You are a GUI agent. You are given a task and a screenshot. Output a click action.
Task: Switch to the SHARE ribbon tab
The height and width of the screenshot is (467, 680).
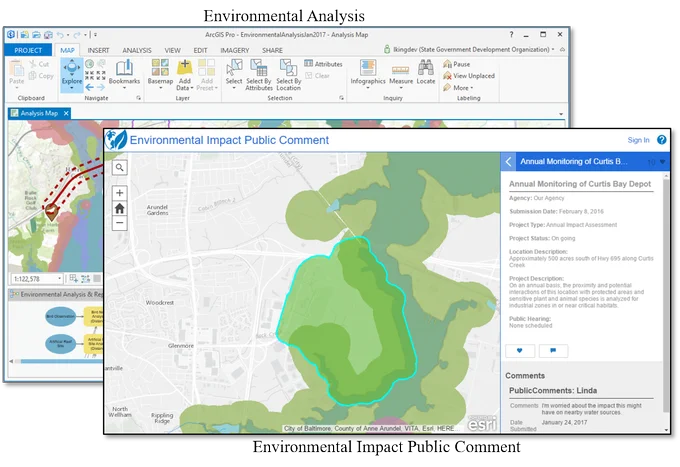point(272,50)
